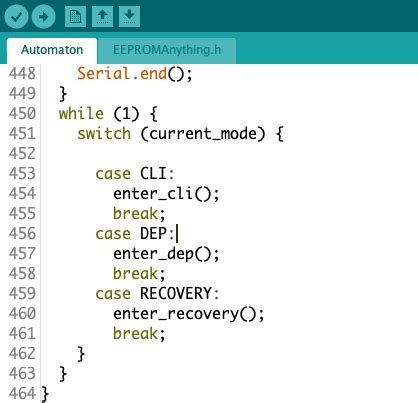Click on enter_recovery(); call
This screenshot has height=403, width=418.
point(189,314)
